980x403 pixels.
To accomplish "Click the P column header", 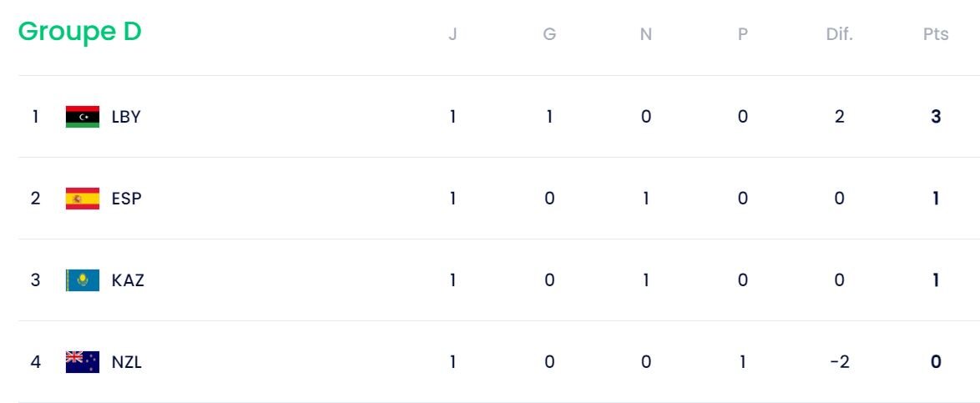I will (742, 35).
